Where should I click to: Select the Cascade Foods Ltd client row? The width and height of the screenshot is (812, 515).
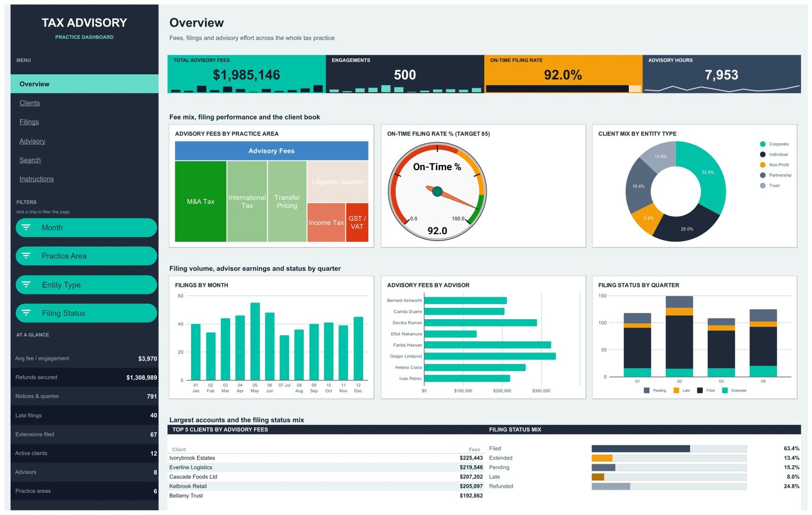(x=326, y=477)
